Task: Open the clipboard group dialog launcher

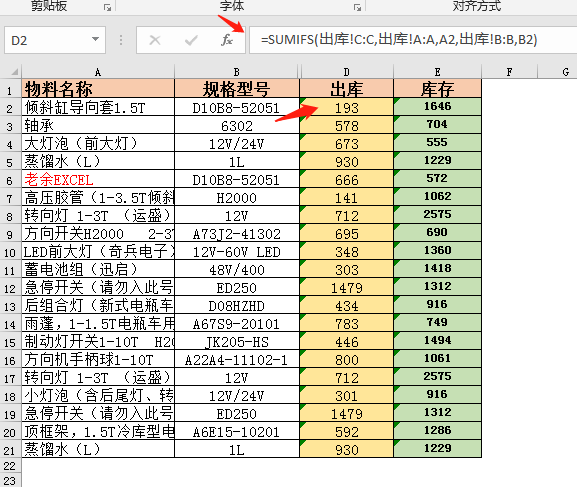Action: pos(107,7)
